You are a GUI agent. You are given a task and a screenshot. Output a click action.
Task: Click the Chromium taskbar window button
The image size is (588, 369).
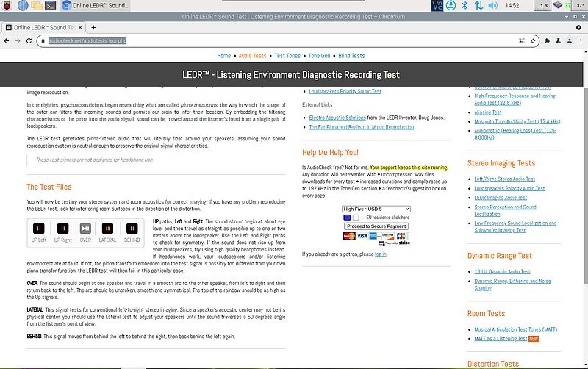click(96, 5)
